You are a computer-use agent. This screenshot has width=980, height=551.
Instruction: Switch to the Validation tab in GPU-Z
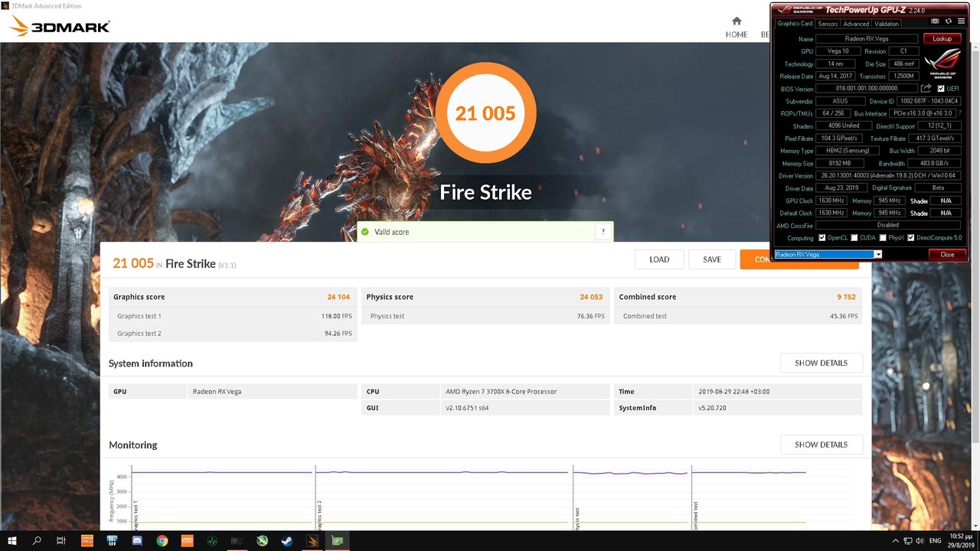[x=887, y=24]
